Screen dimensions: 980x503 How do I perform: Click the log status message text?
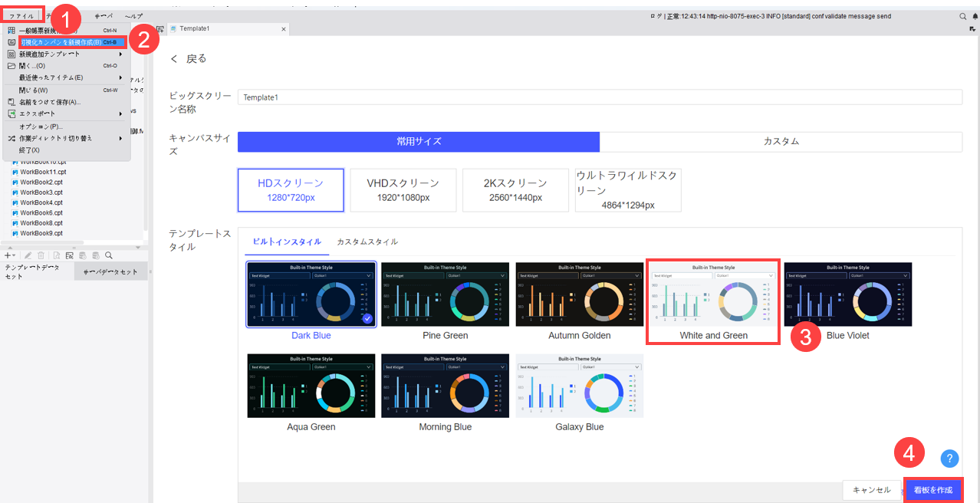(x=770, y=16)
